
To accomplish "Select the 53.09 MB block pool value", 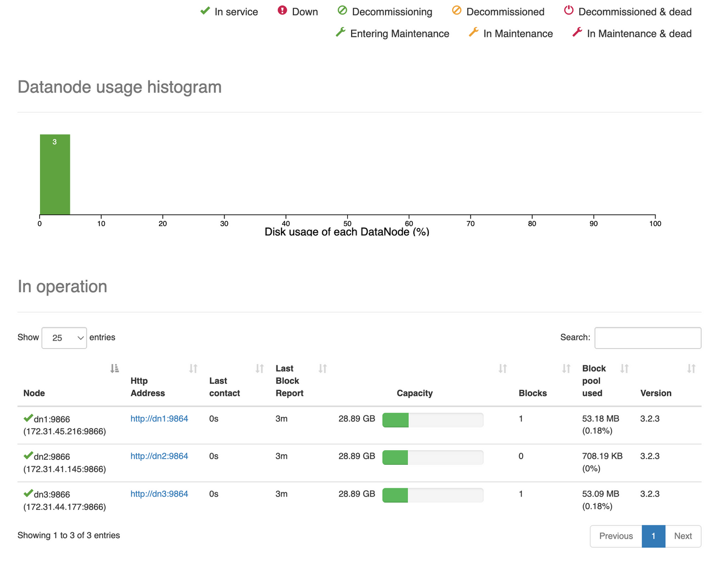I will point(600,494).
